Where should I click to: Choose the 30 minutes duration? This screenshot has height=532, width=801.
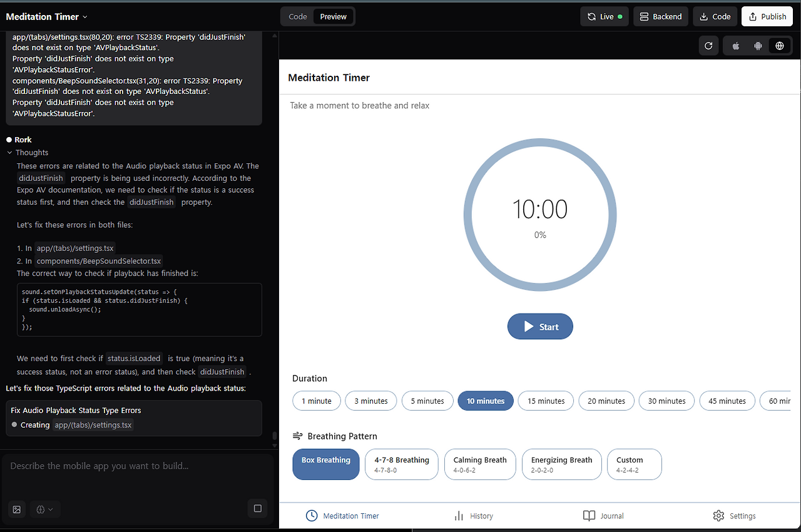pyautogui.click(x=667, y=401)
